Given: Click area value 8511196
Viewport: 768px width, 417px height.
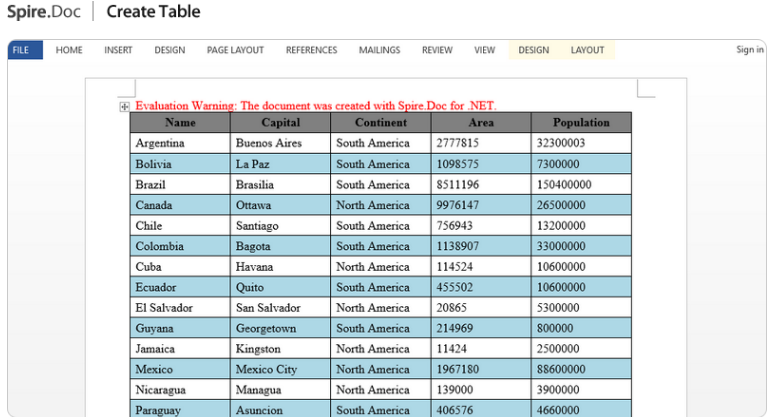Looking at the screenshot, I should (x=457, y=184).
